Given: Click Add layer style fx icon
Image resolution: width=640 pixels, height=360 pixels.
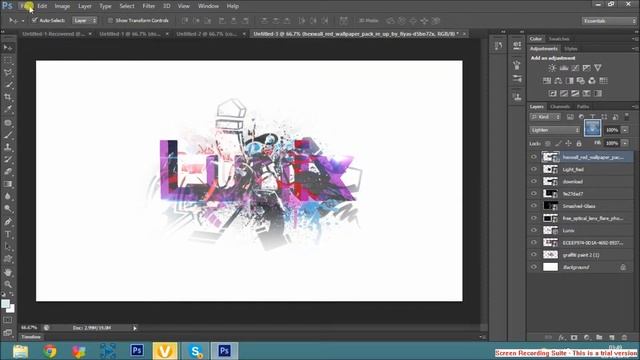Looking at the screenshot, I should [562, 338].
